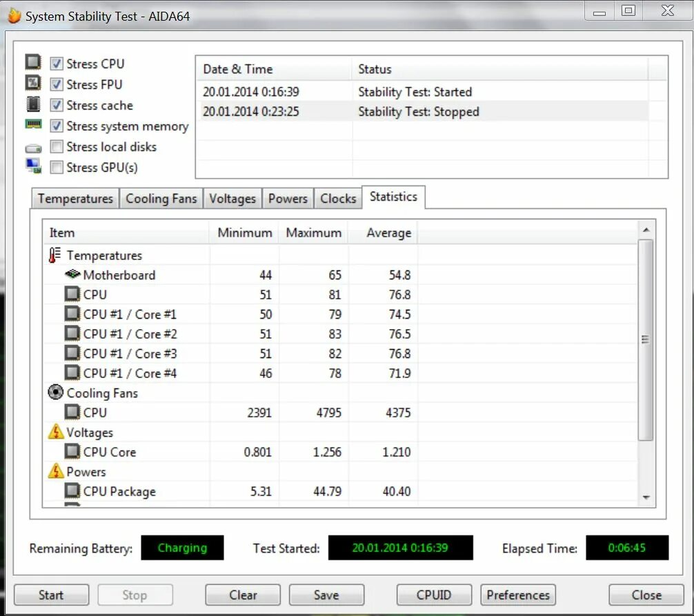Click the warning icon of Voltages group
The width and height of the screenshot is (694, 616).
[56, 431]
